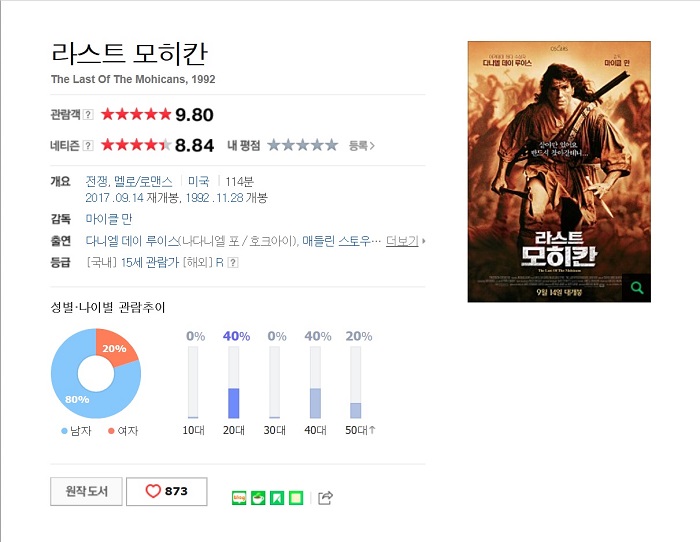The width and height of the screenshot is (700, 542).
Task: Click the yellow memo share icon
Action: pyautogui.click(x=296, y=497)
